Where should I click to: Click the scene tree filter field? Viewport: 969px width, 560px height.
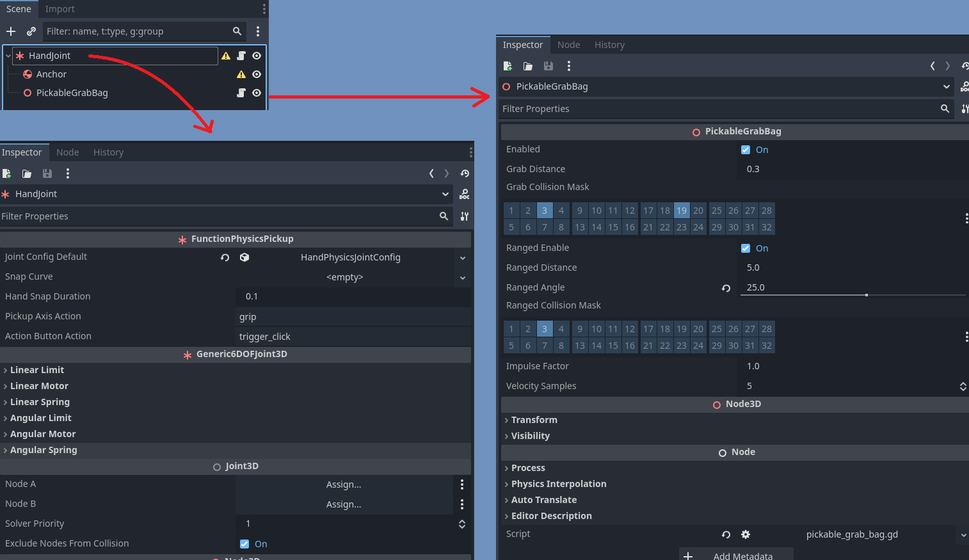[138, 31]
